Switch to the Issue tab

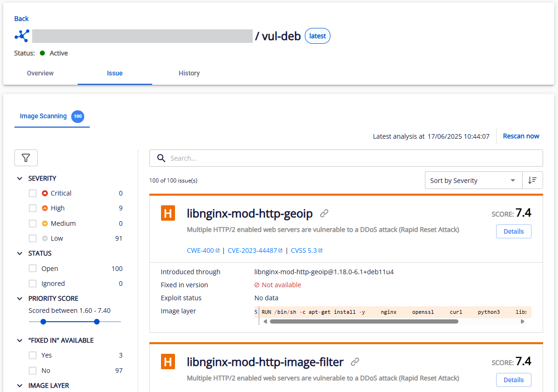(x=114, y=73)
